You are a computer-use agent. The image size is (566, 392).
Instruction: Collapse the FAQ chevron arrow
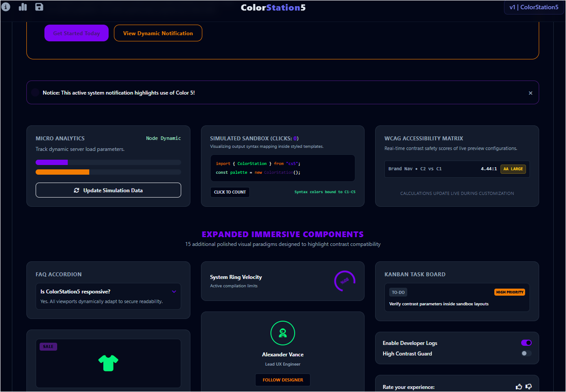pos(174,291)
